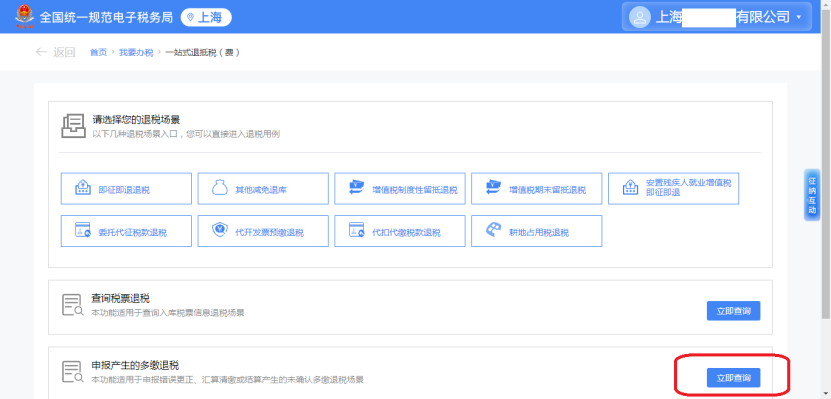Image resolution: width=831 pixels, height=399 pixels.
Task: Click the 增值税制度性留抵退税 icon
Action: (356, 188)
